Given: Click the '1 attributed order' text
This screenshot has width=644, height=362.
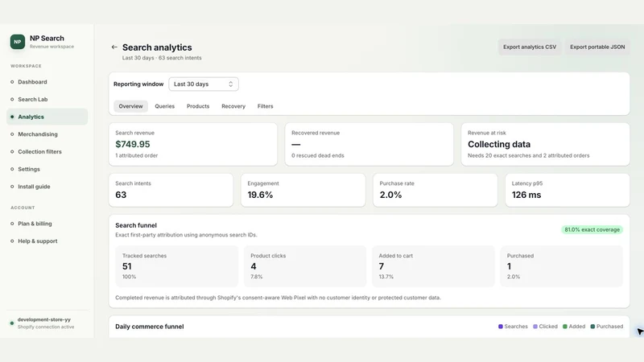Looking at the screenshot, I should coord(136,155).
